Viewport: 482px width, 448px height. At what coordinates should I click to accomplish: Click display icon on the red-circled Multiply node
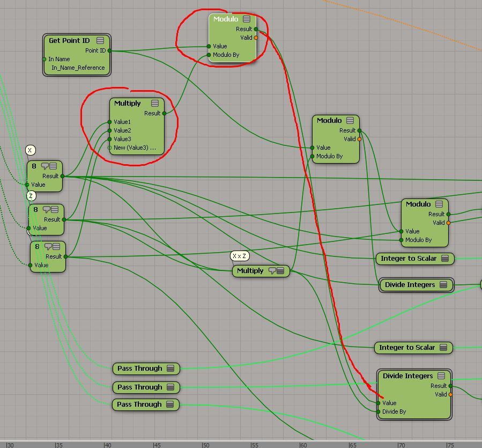[x=155, y=104]
